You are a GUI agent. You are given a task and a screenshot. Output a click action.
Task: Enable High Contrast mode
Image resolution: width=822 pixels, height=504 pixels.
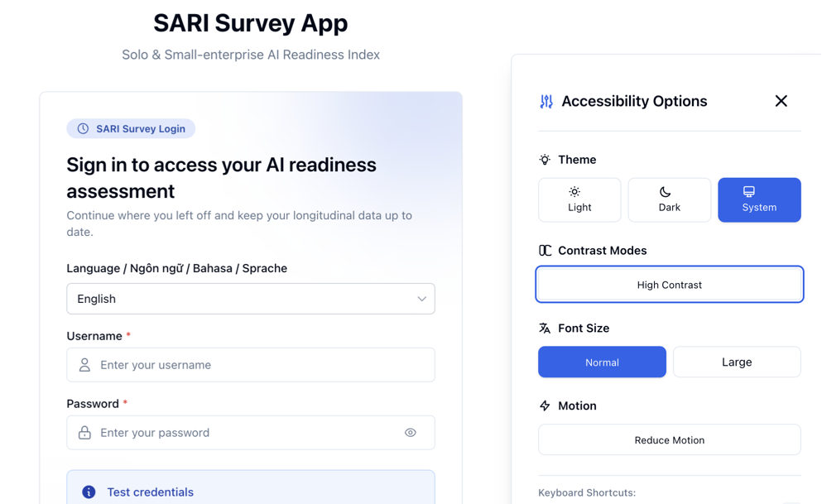coord(669,285)
